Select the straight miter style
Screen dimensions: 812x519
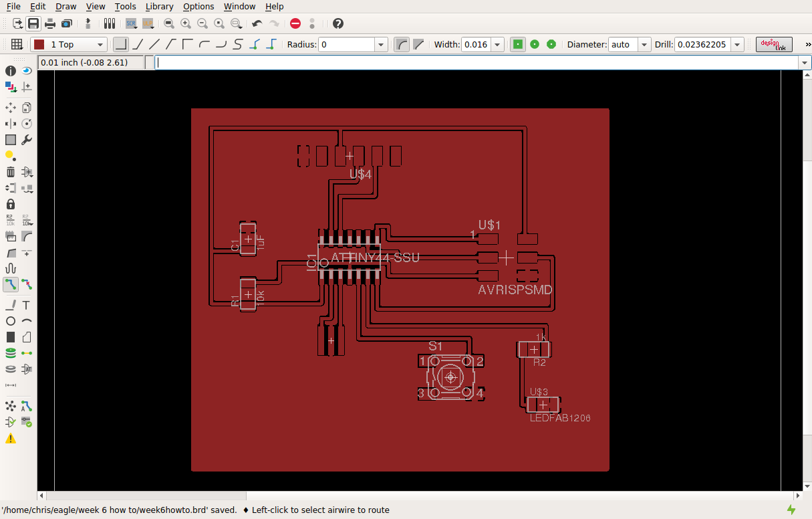(x=419, y=44)
